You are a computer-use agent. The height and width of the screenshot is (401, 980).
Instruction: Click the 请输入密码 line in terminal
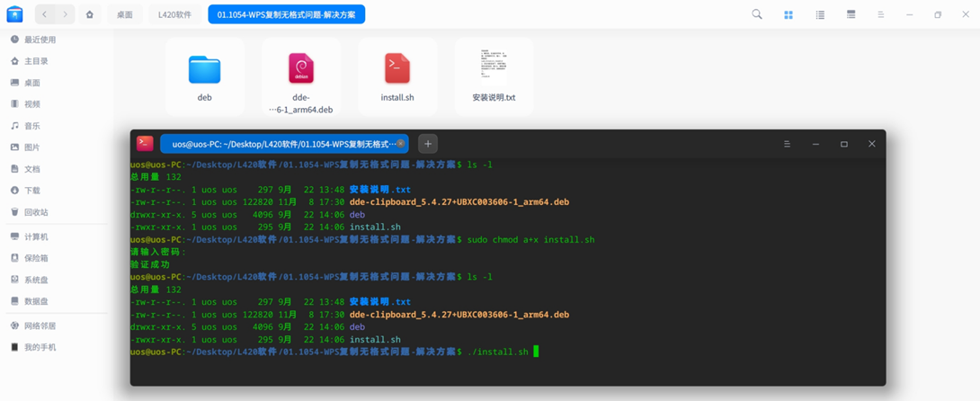[159, 252]
